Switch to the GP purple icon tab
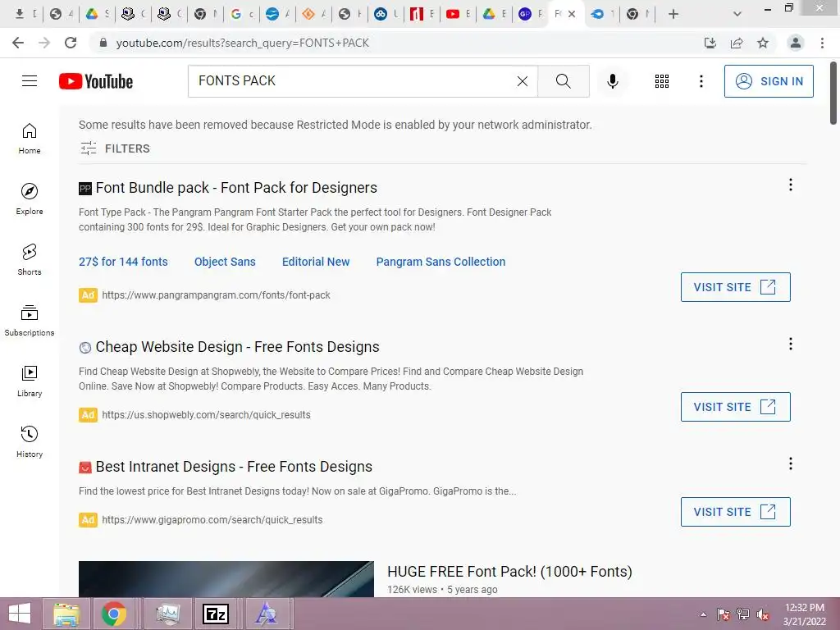This screenshot has width=840, height=630. point(530,14)
